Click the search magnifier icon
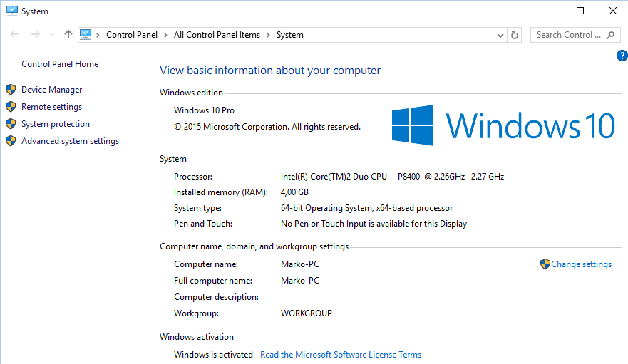The width and height of the screenshot is (628, 364). pos(610,35)
